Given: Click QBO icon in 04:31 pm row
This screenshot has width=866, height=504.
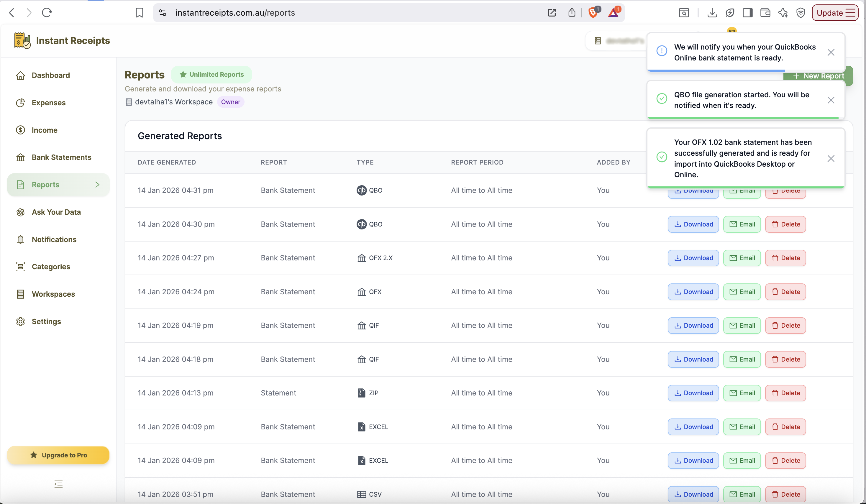Looking at the screenshot, I should tap(362, 190).
